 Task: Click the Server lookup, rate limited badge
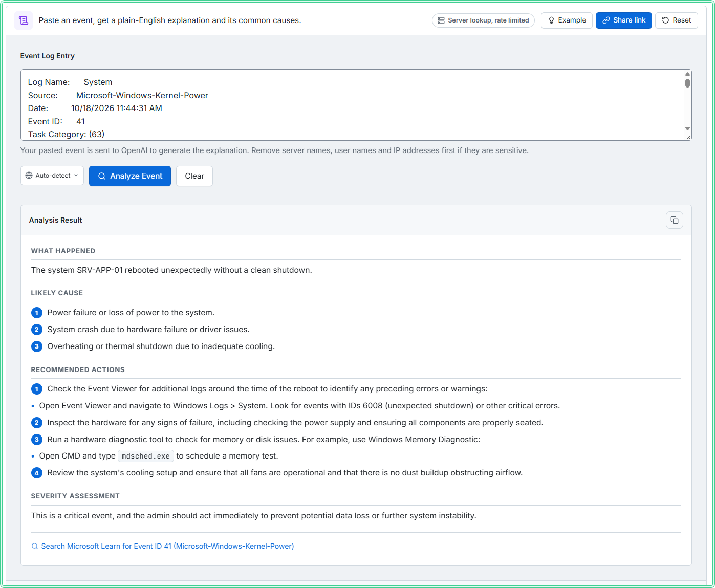pos(483,20)
